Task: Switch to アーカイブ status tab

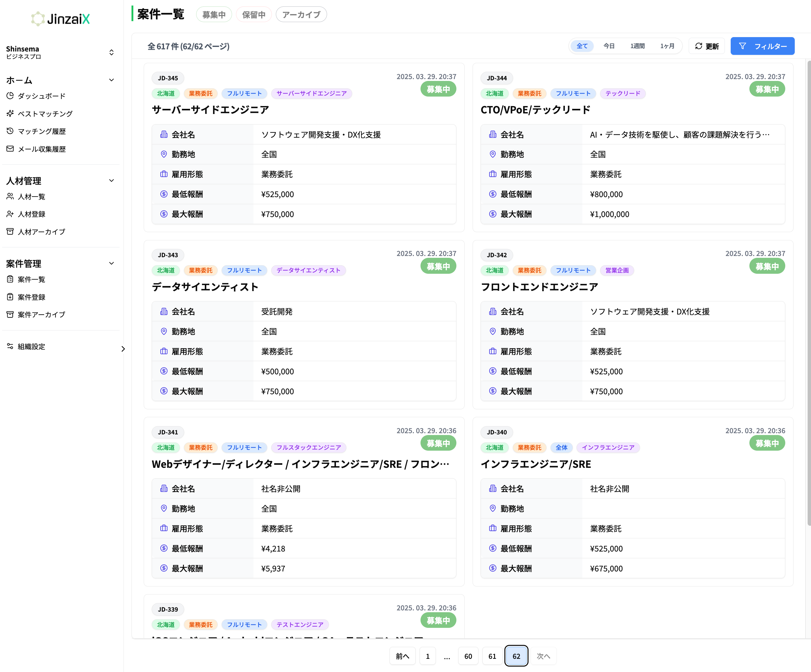Action: [301, 15]
